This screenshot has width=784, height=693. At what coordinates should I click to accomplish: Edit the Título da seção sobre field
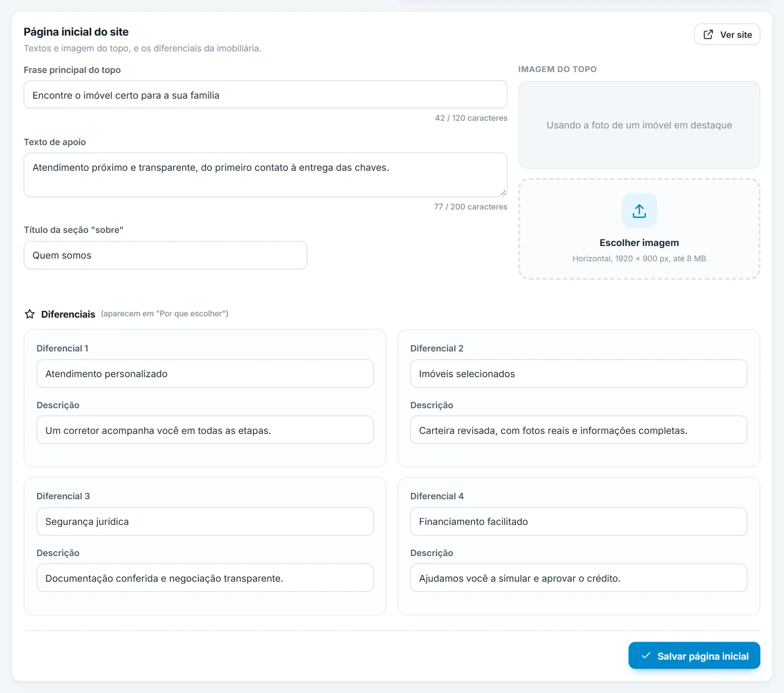tap(165, 255)
